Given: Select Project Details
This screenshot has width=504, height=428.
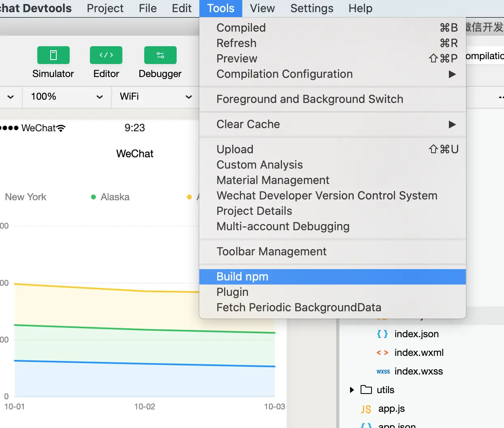Looking at the screenshot, I should point(333,211).
